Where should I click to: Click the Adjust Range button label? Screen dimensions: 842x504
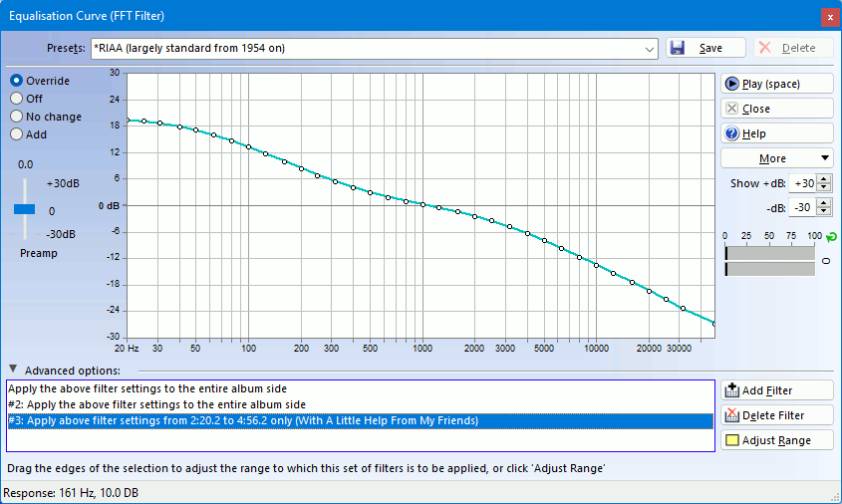coord(776,440)
